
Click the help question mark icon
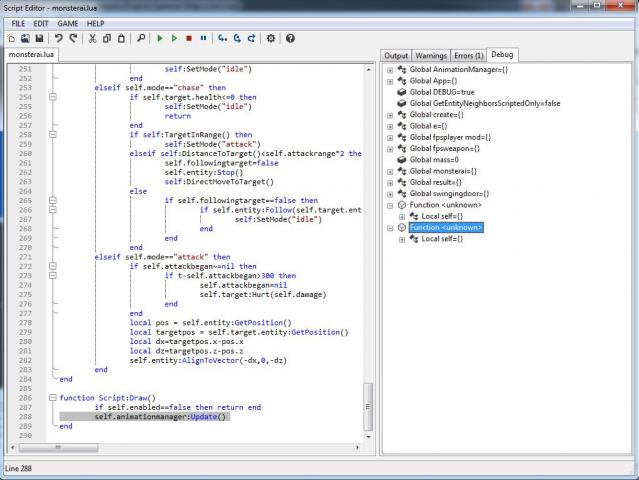tap(290, 38)
